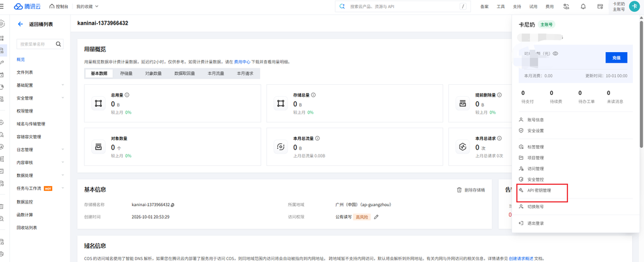Viewport: 644px width, 262px height.
Task: Open the 试用 top menu
Action: [533, 6]
